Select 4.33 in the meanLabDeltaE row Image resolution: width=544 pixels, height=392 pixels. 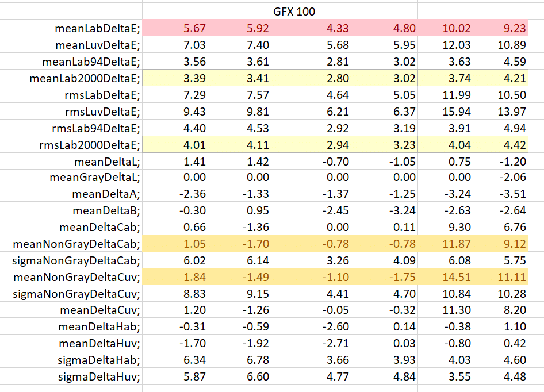(338, 28)
